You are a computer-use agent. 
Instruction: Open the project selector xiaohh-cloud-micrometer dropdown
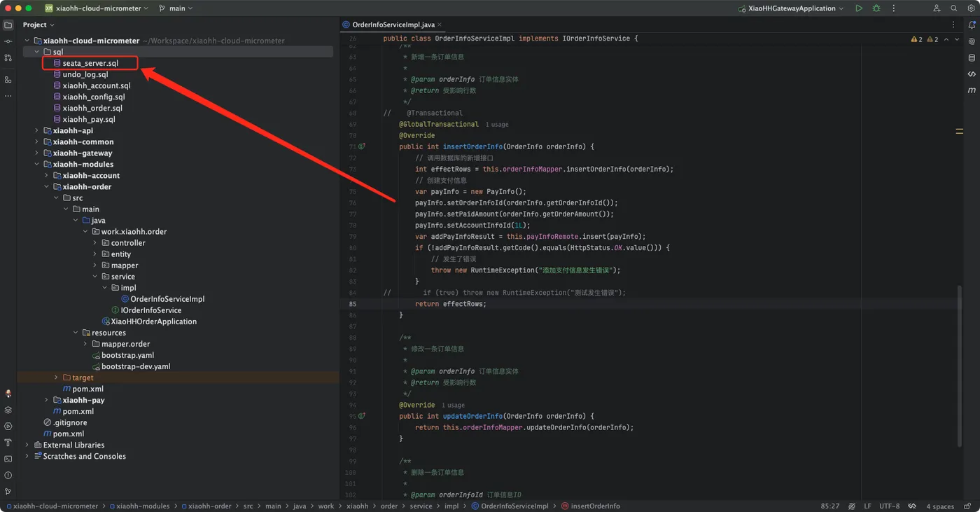[x=97, y=8]
